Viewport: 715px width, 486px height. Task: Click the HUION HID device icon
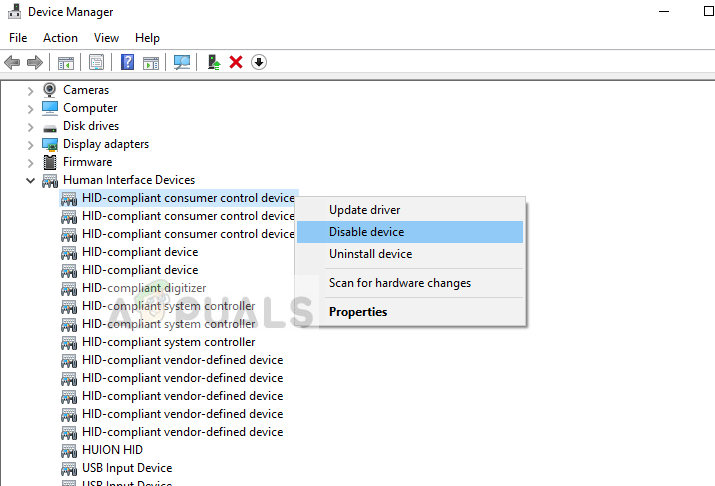(69, 450)
